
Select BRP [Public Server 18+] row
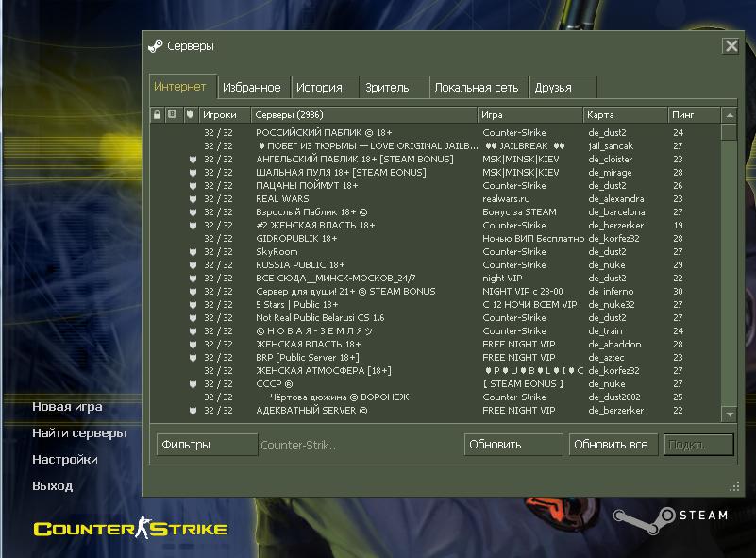(436, 358)
